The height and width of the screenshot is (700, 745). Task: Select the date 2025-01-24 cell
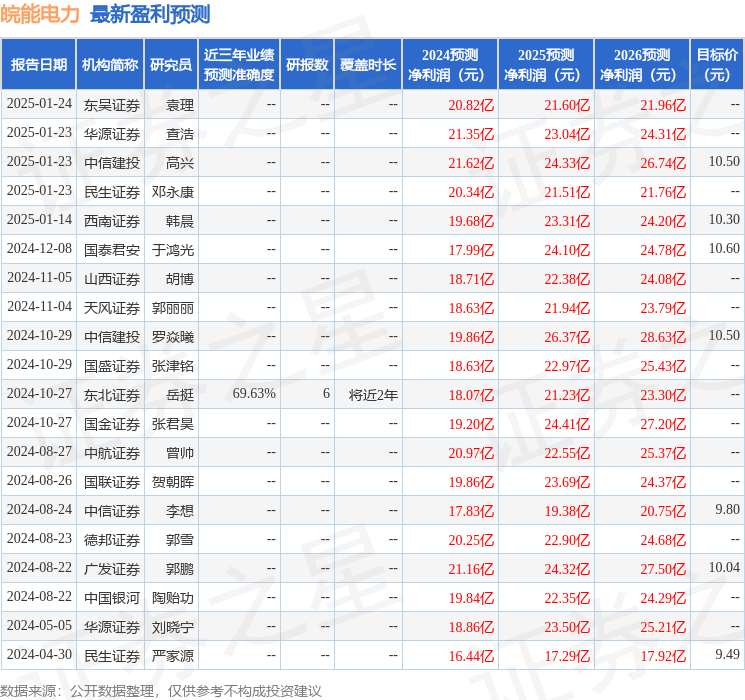tap(39, 104)
